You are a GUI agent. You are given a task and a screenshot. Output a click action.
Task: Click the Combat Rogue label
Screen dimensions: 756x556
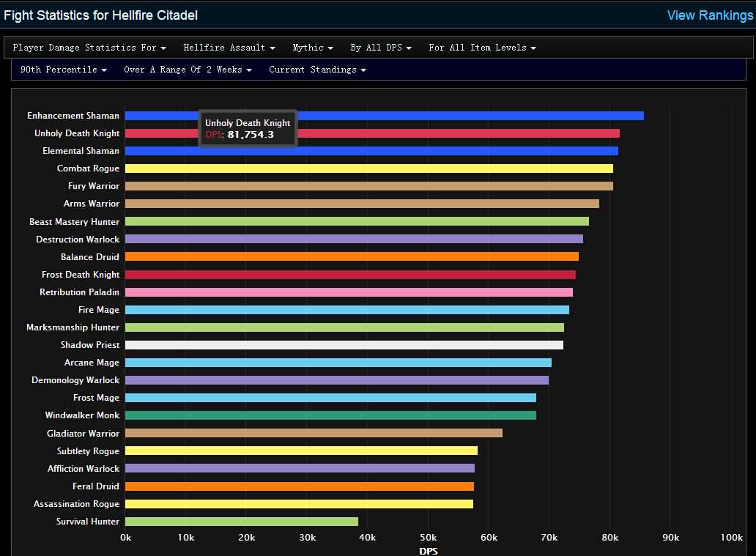click(88, 168)
